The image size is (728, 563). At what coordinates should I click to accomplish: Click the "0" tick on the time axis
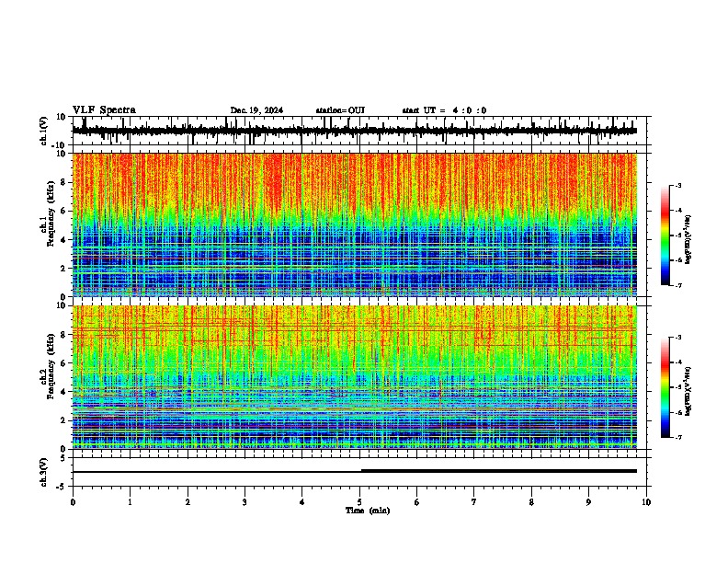73,501
